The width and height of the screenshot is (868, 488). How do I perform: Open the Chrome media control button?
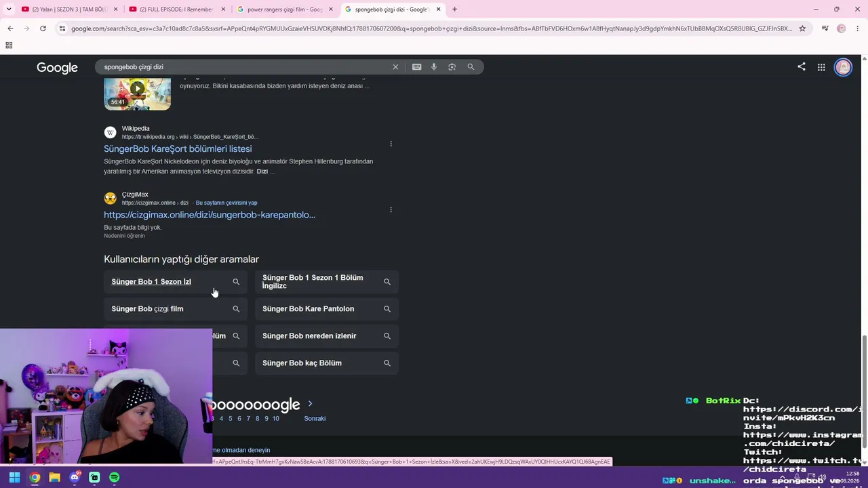(x=825, y=28)
